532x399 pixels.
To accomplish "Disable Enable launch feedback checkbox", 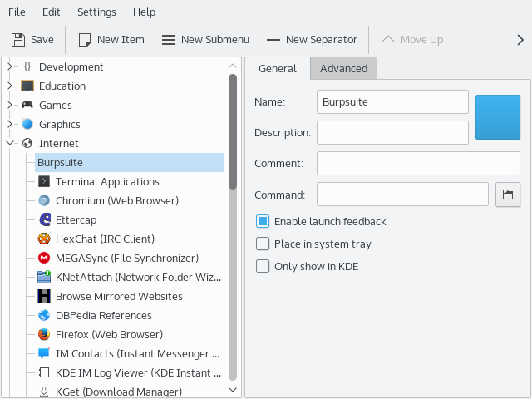I will coord(263,221).
